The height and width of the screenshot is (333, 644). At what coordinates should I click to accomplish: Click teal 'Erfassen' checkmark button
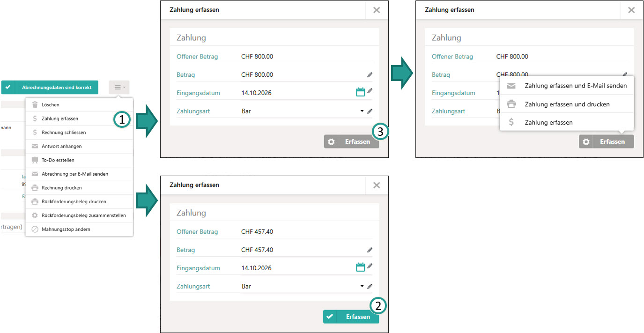[351, 317]
